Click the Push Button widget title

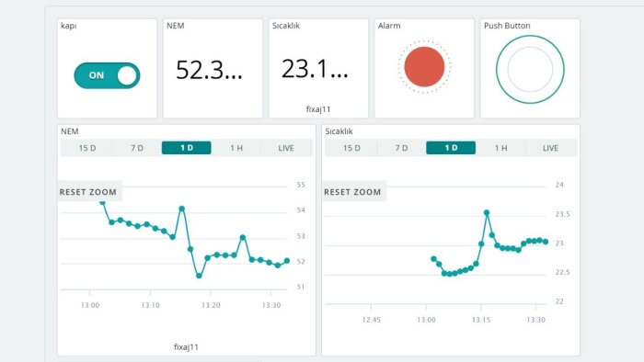click(x=507, y=26)
